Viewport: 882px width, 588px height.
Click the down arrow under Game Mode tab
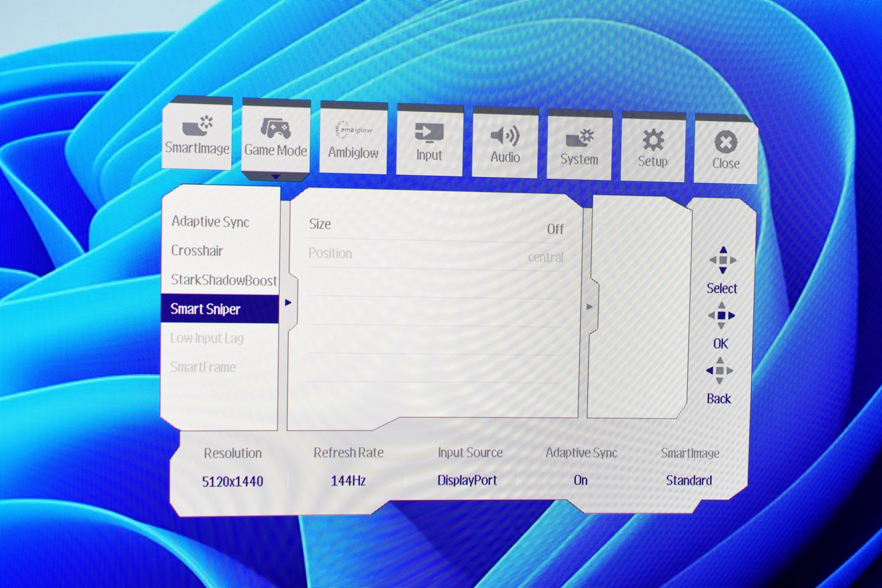tap(276, 177)
